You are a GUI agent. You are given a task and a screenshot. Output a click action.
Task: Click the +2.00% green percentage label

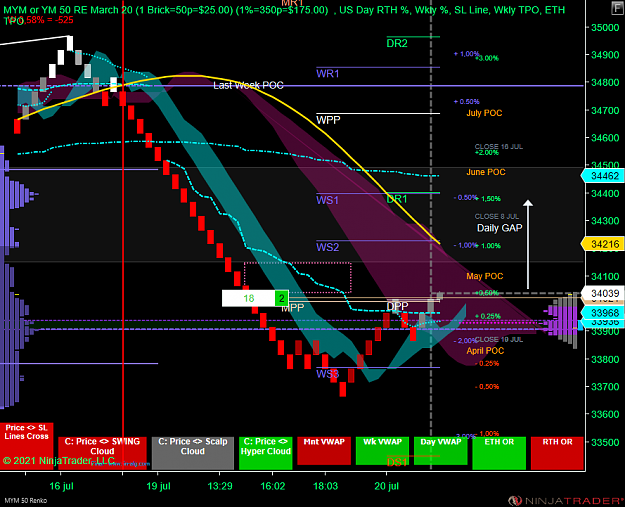487,153
